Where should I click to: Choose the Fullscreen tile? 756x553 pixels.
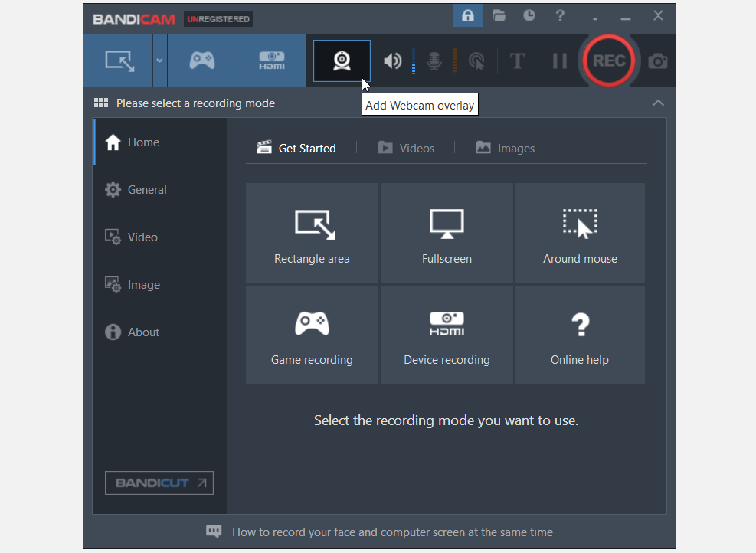pos(447,233)
